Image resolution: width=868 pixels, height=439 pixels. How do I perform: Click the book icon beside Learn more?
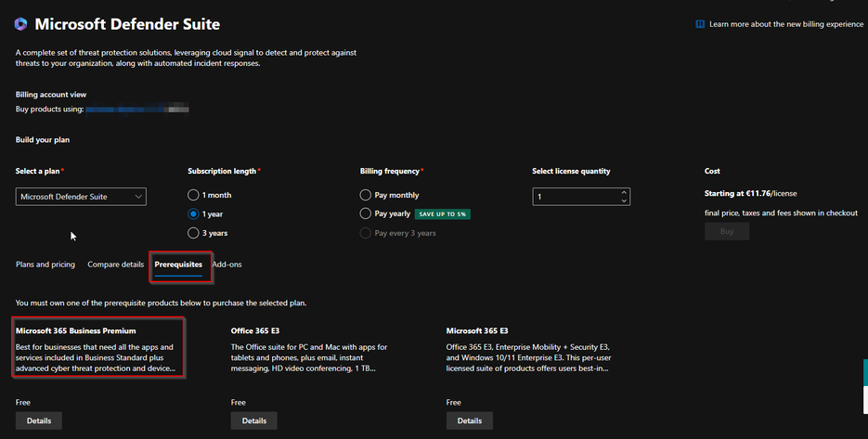tap(700, 24)
